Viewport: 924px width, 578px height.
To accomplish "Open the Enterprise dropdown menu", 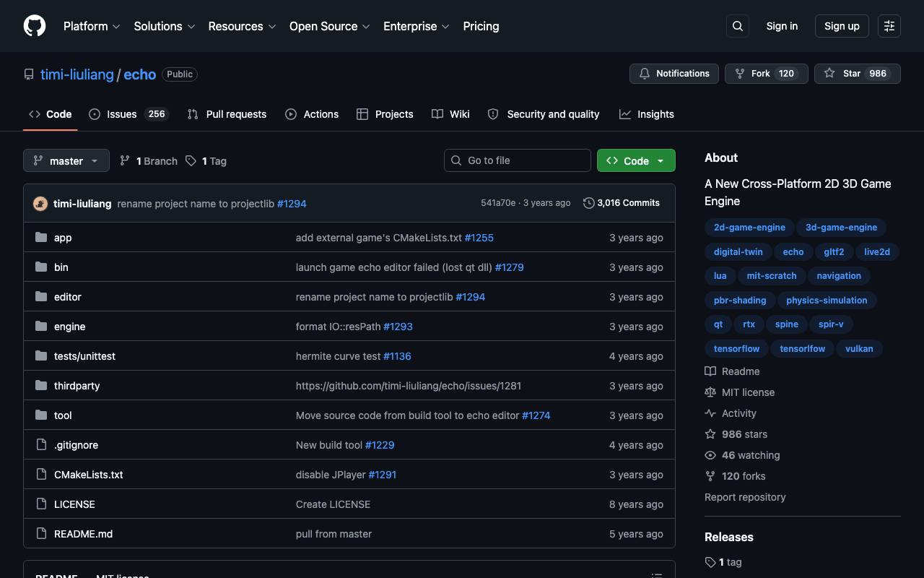I will (417, 26).
